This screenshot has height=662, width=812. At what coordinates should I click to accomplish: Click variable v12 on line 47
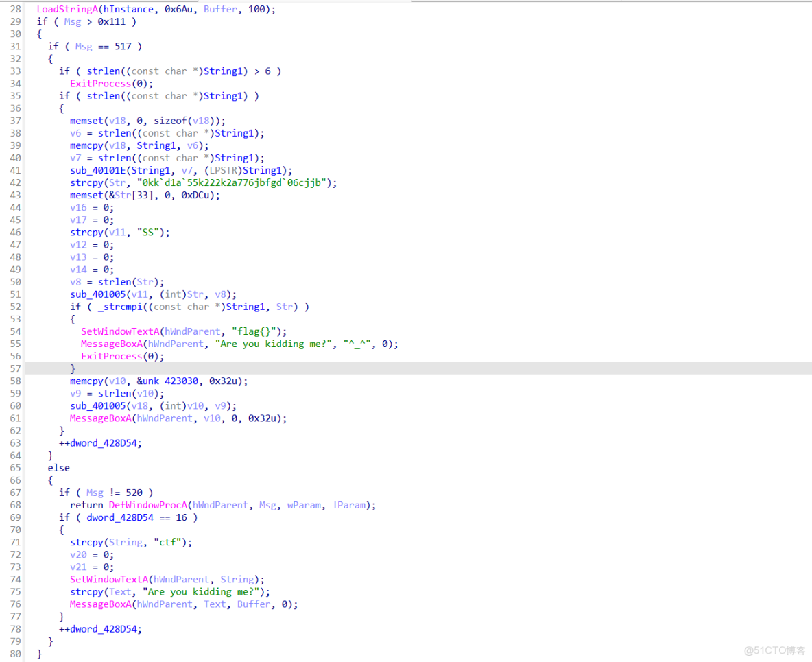tap(78, 246)
